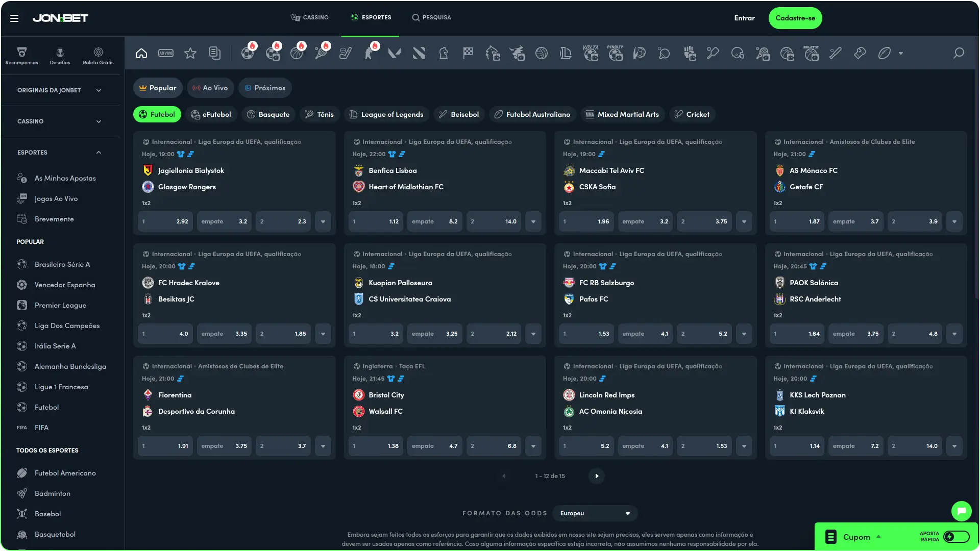Select the Blitz basketball icon
This screenshot has width=980, height=551.
click(811, 53)
